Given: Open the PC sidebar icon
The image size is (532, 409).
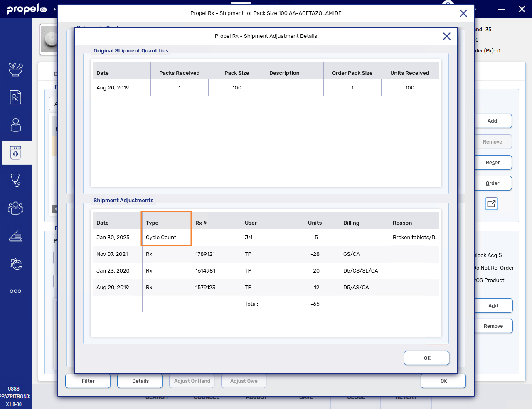Looking at the screenshot, I should pos(16,263).
